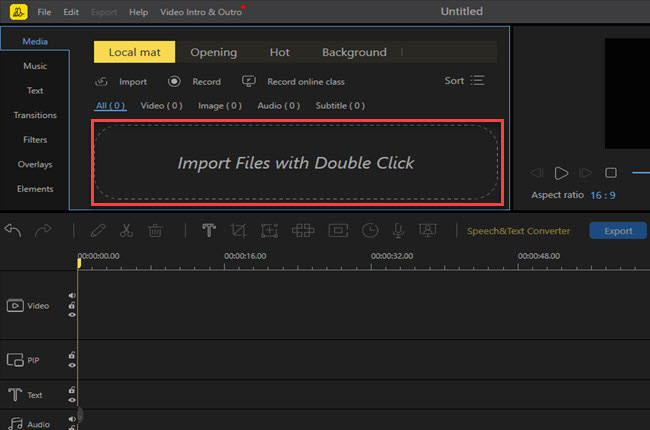Click the Record circle icon

[174, 82]
